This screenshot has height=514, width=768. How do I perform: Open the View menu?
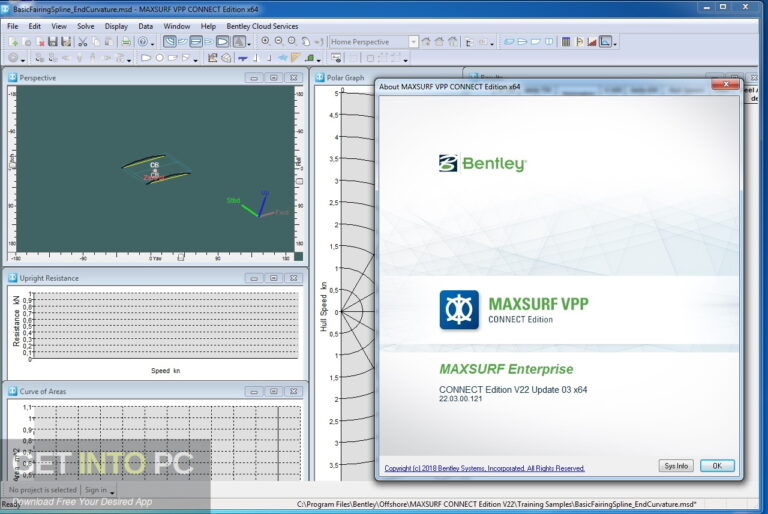59,26
